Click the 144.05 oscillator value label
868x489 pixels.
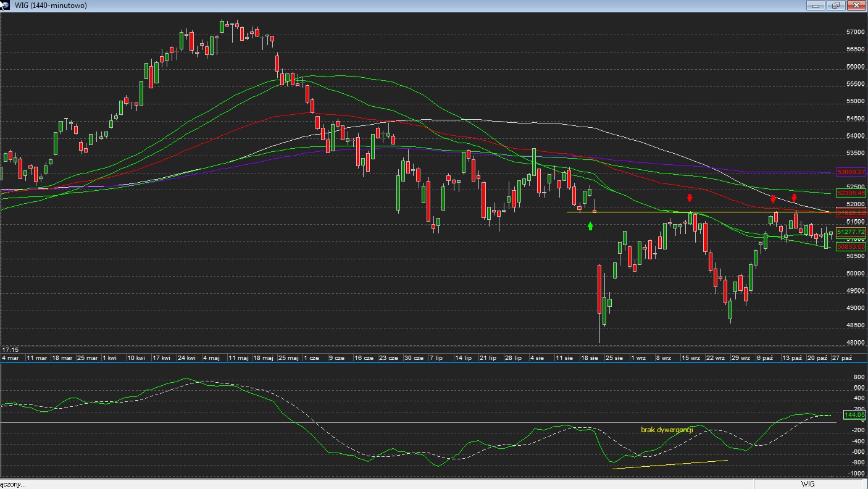click(x=855, y=415)
